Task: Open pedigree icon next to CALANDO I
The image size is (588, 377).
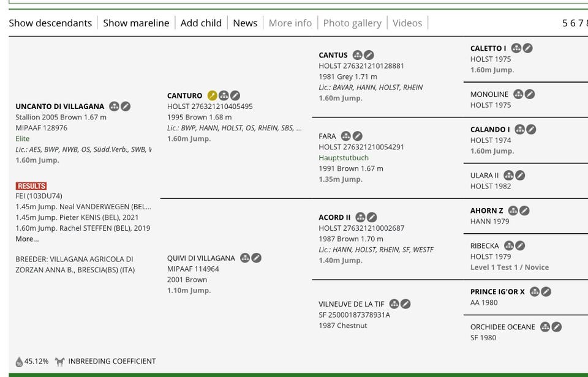Action: 520,129
